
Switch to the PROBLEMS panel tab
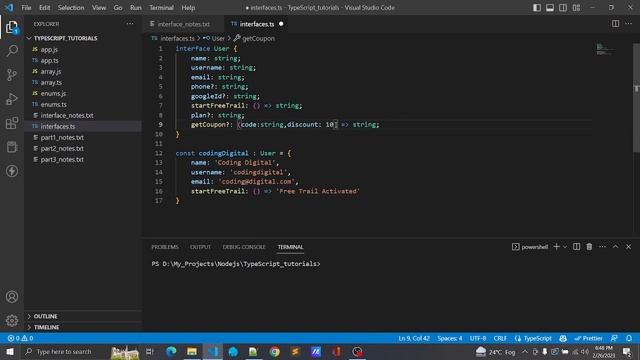tap(165, 247)
